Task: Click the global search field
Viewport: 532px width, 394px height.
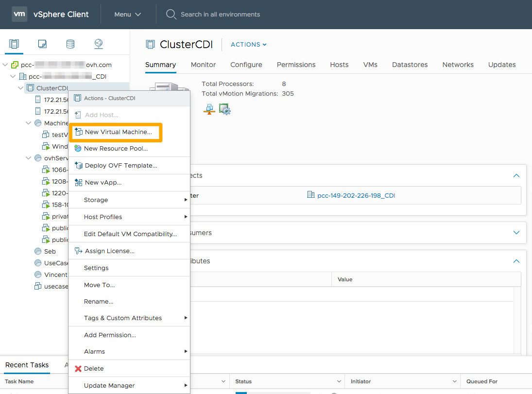Action: [214, 14]
